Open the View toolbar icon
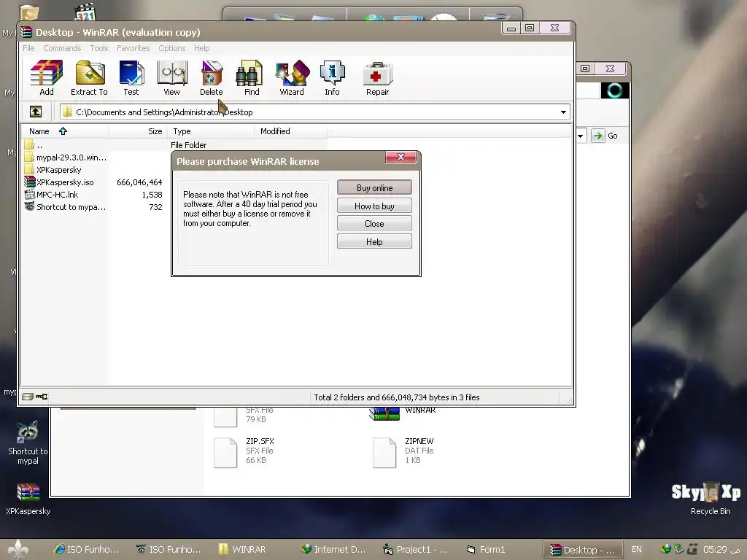The width and height of the screenshot is (747, 560). click(x=171, y=78)
